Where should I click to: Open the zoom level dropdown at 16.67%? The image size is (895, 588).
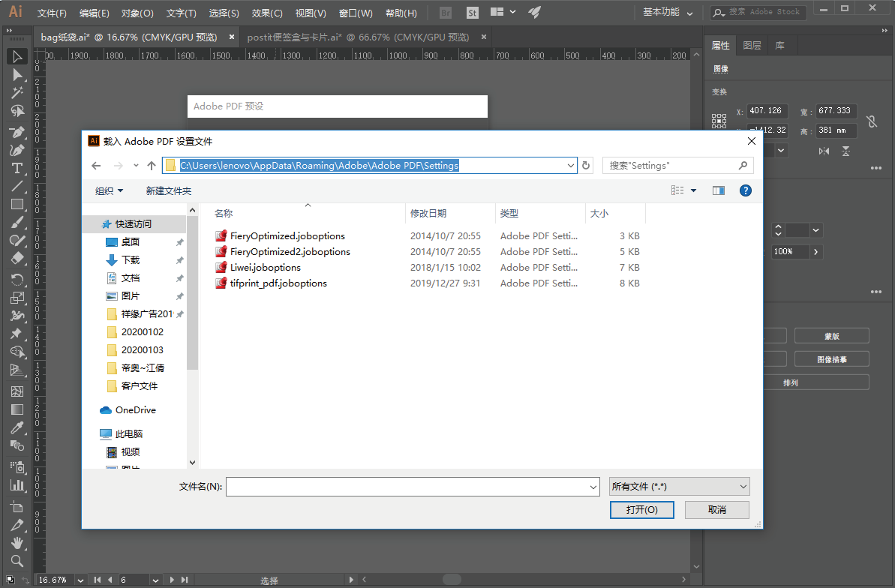[80, 580]
